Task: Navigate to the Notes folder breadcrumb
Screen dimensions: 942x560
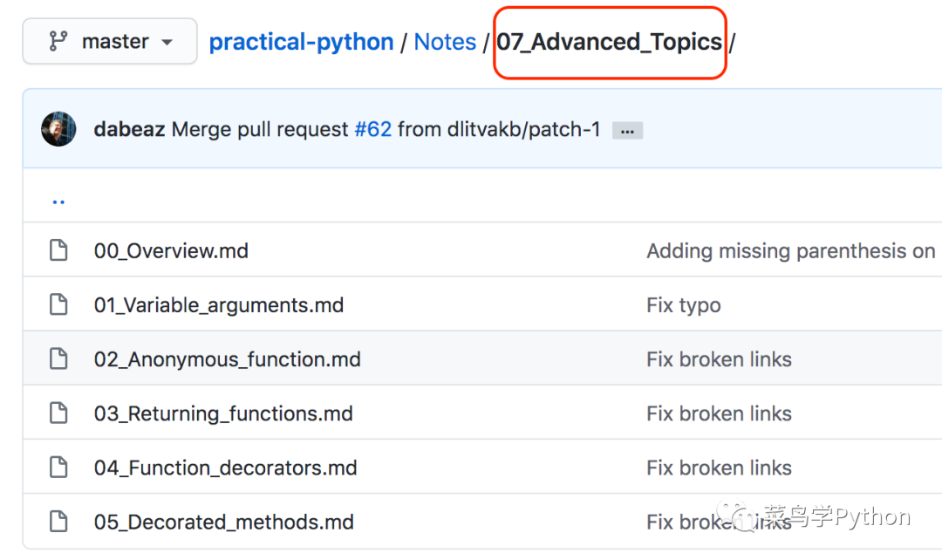Action: coord(445,42)
